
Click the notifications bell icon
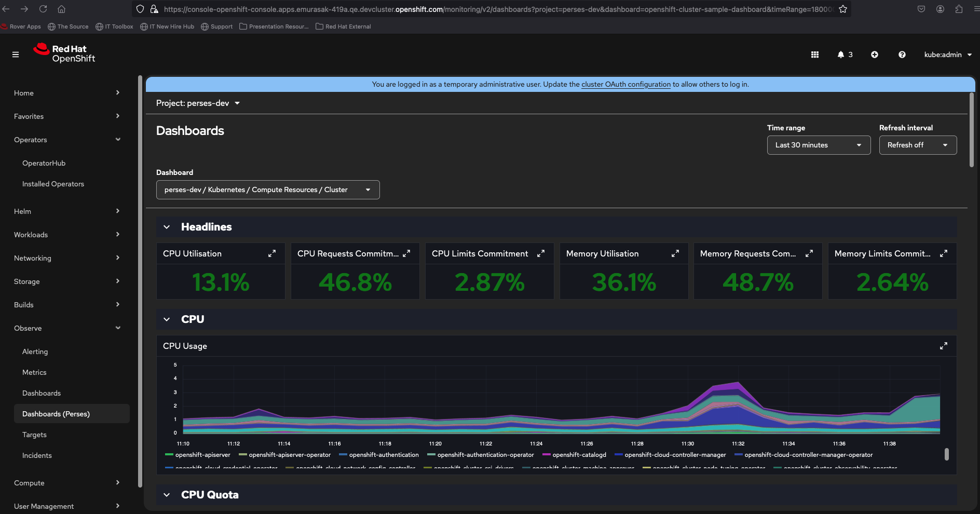pyautogui.click(x=841, y=55)
